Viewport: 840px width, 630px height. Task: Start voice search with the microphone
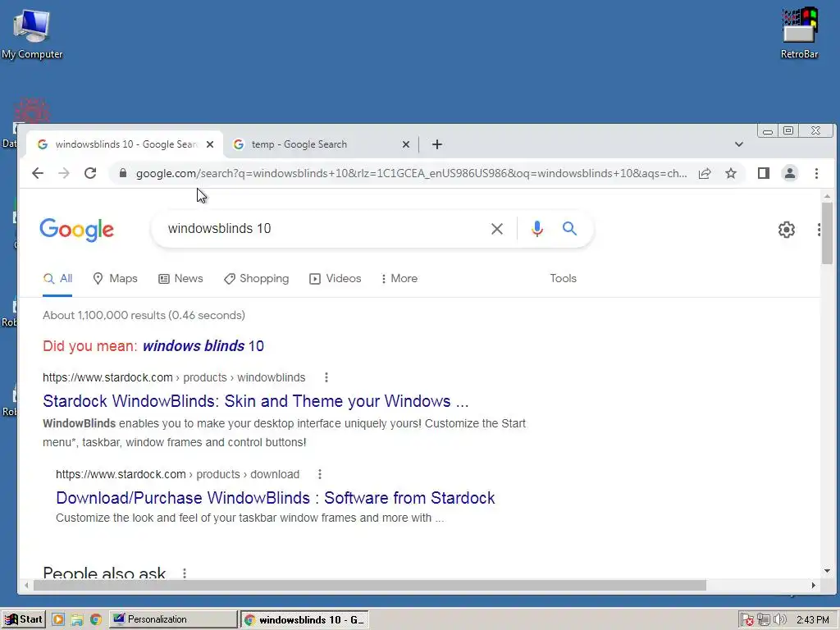[x=536, y=229]
